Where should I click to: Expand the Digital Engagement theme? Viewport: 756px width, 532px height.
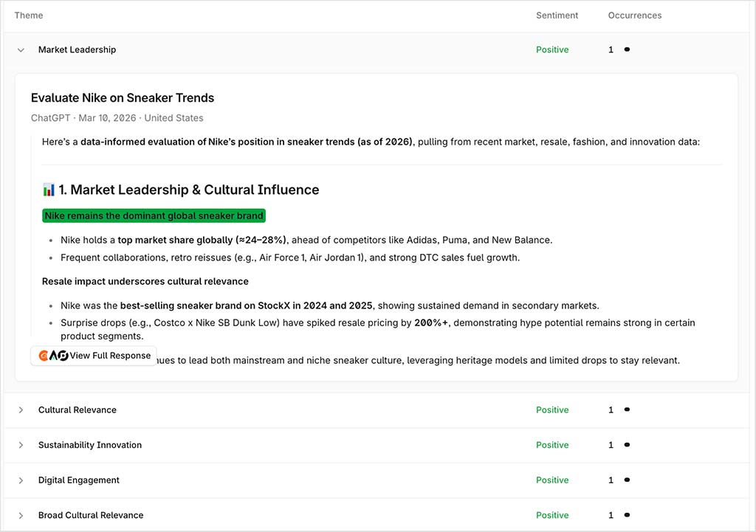pyautogui.click(x=21, y=480)
